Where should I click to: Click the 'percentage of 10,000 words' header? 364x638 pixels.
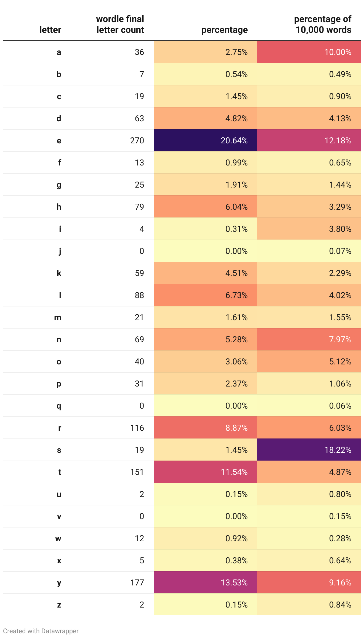(x=323, y=24)
